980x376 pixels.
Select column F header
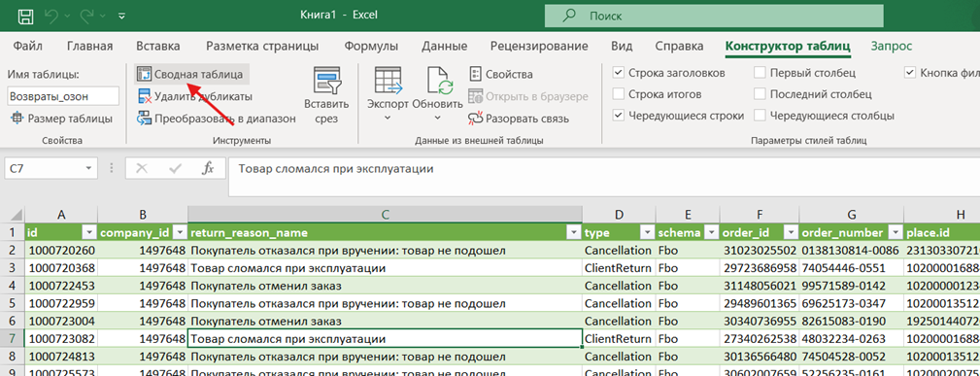760,215
